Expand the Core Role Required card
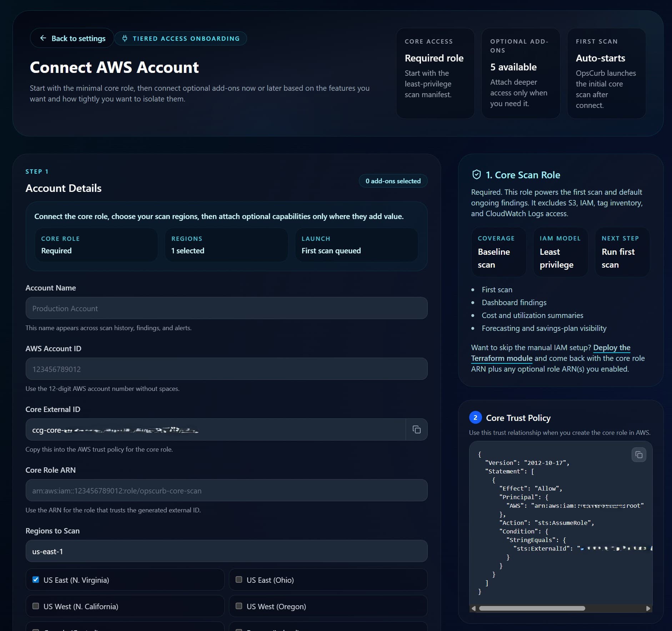This screenshot has height=631, width=672. (x=96, y=245)
